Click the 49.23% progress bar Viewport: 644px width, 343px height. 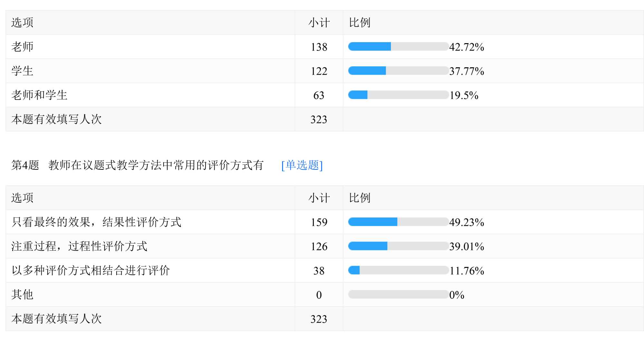(x=398, y=222)
